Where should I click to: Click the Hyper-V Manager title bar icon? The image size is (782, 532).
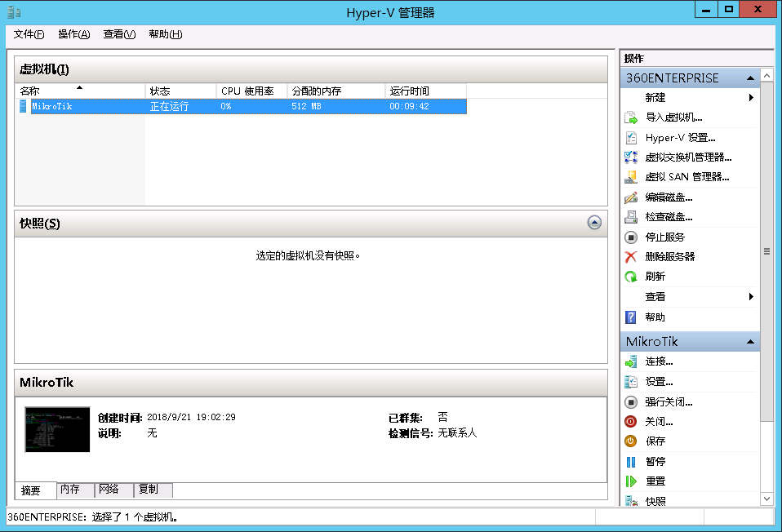tap(14, 12)
